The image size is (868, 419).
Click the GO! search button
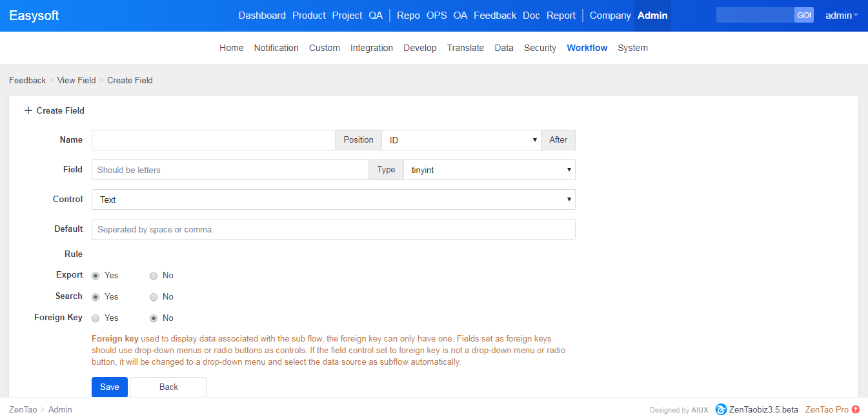pos(804,15)
